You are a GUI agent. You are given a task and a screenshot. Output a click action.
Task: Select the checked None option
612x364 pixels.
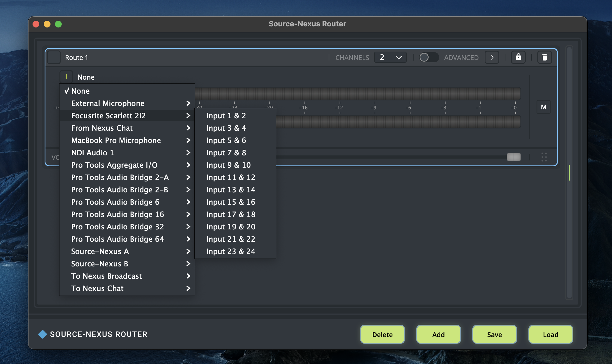coord(80,91)
